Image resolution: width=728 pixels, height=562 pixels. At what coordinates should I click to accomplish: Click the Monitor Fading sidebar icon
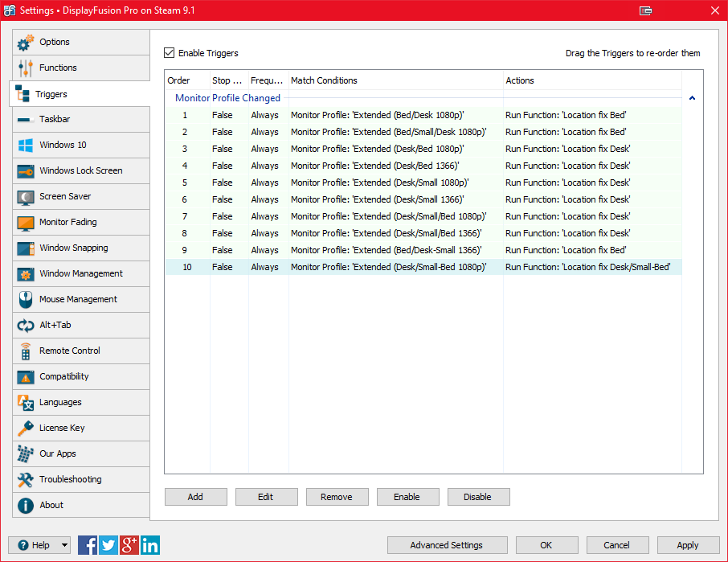(26, 223)
